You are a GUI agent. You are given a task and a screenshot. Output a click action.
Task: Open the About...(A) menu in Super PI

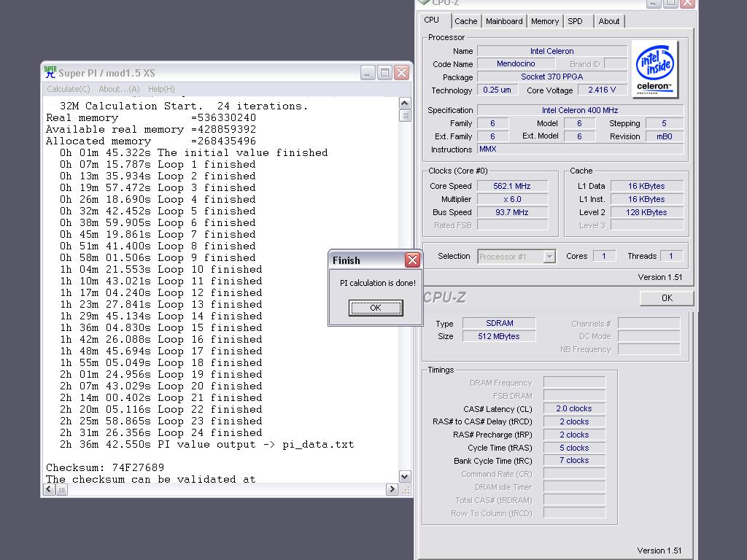[x=119, y=89]
